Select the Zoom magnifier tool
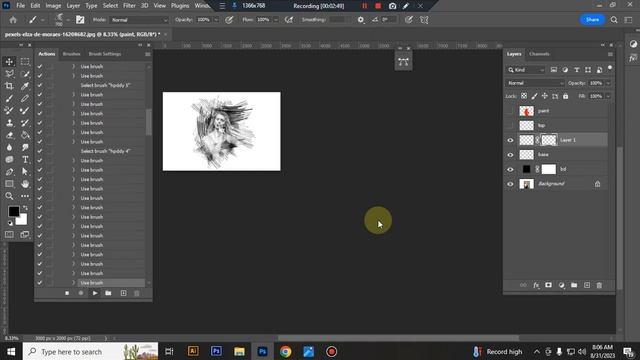This screenshot has height=360, width=640. [9, 196]
